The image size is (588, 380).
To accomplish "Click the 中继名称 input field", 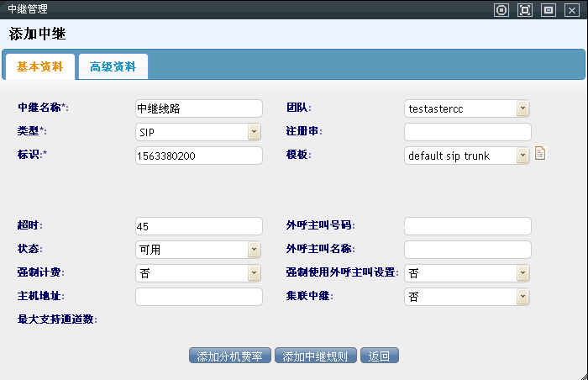I will 198,108.
